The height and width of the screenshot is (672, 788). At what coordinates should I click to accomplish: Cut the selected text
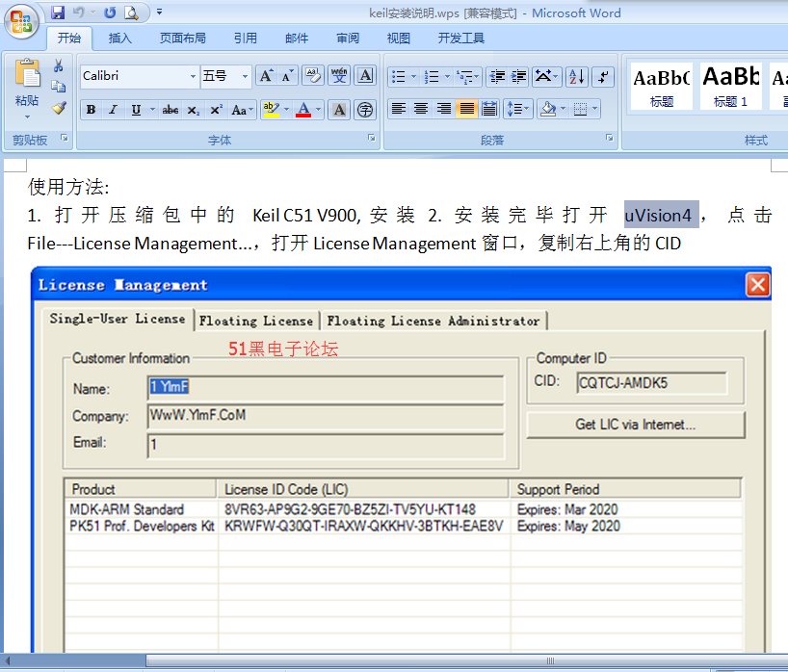(59, 65)
